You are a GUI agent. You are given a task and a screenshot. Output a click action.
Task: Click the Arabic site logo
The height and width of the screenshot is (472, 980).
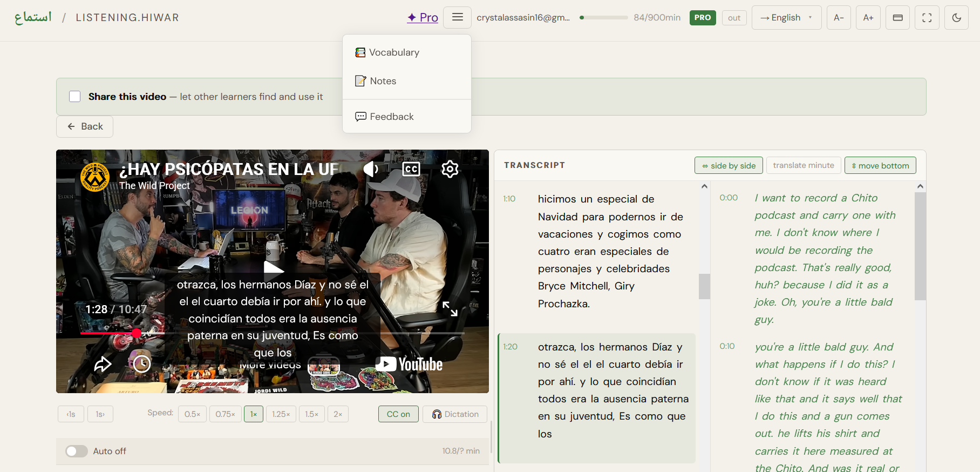33,17
